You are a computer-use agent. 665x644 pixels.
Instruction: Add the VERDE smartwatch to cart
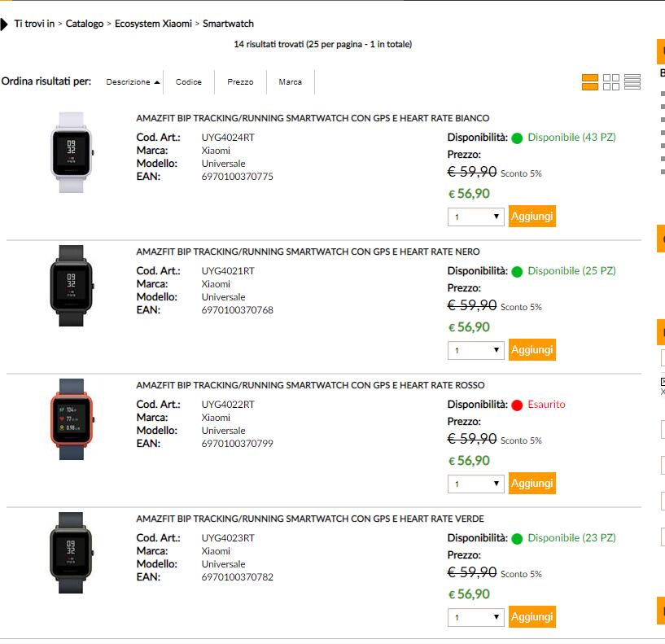[x=532, y=616]
